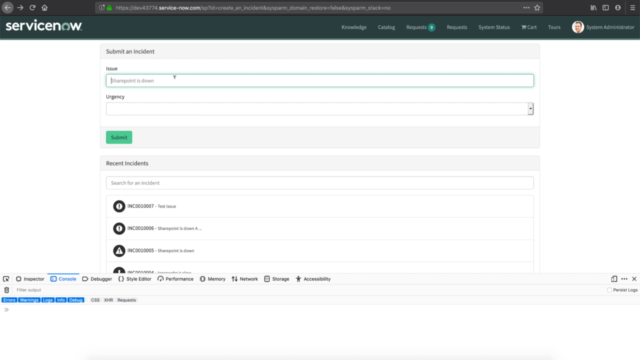Close the developer tools panel

[x=634, y=279]
